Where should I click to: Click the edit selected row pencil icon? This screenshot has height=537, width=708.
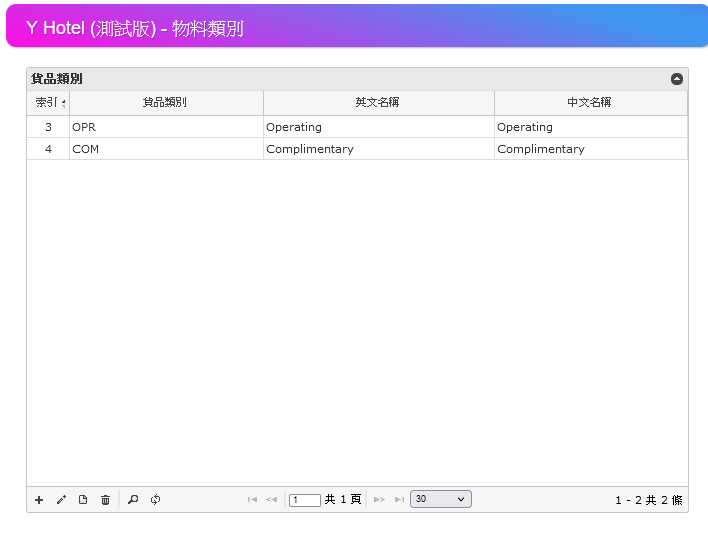61,500
